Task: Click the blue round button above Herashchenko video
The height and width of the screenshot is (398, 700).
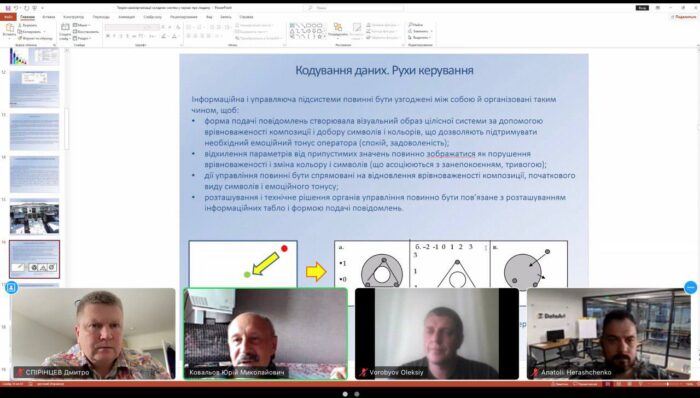Action: (691, 287)
